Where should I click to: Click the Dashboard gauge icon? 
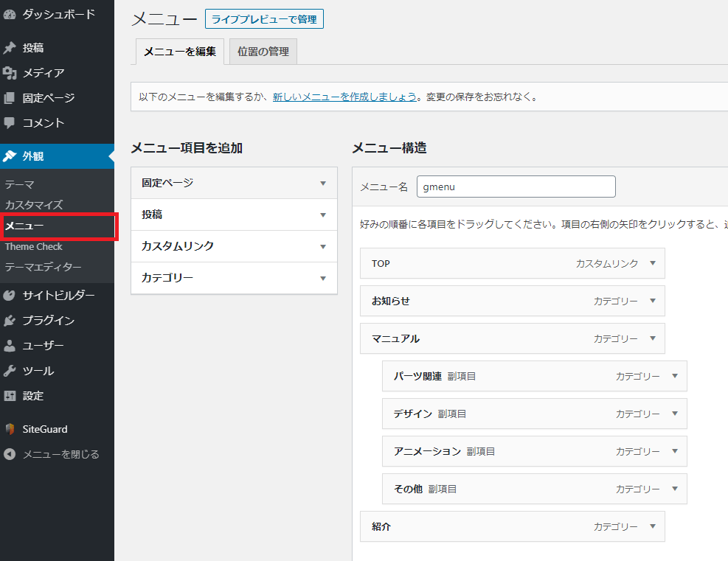[x=10, y=14]
